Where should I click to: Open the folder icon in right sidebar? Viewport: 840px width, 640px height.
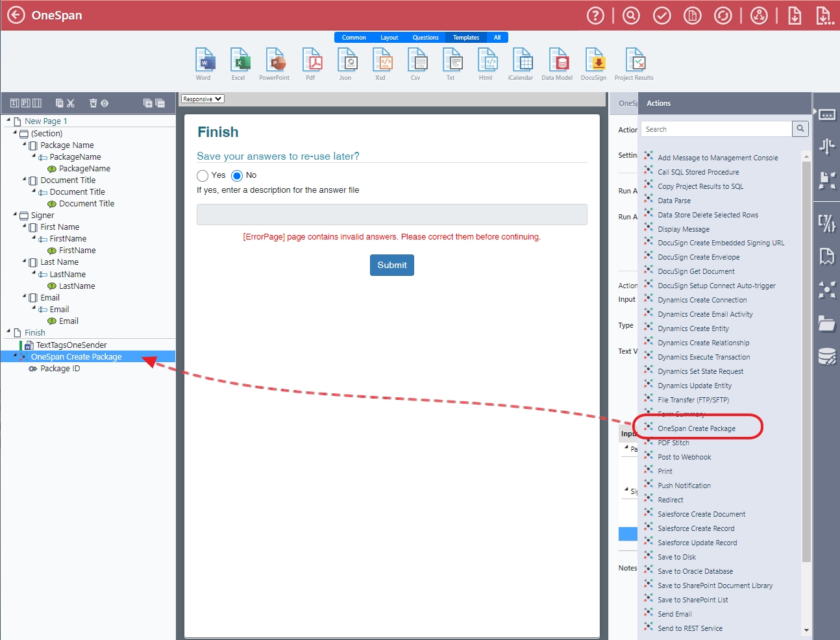[x=826, y=323]
